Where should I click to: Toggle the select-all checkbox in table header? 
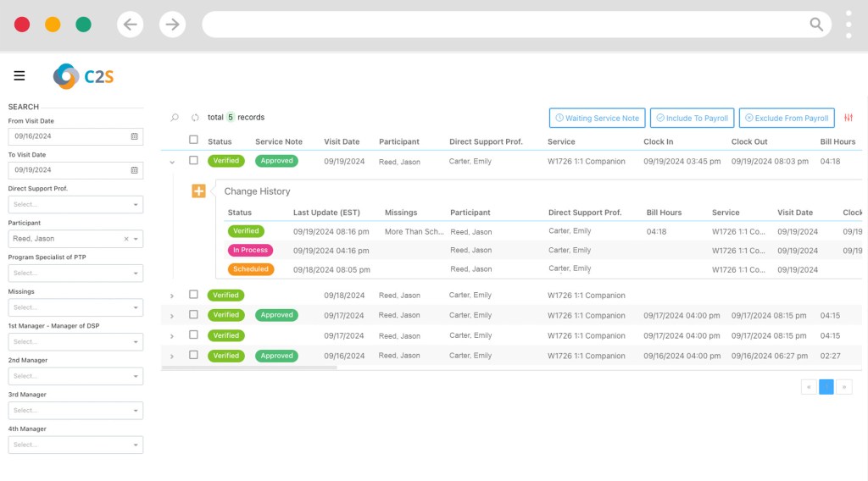point(193,141)
